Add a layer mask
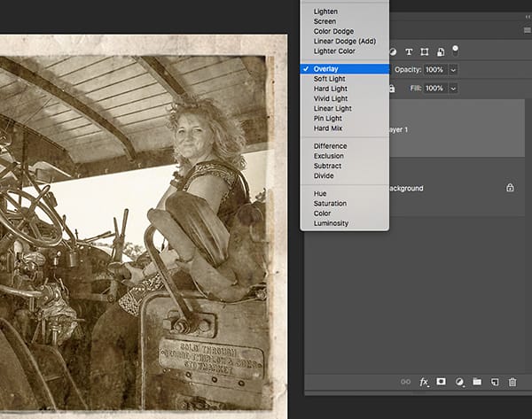The height and width of the screenshot is (419, 532). coord(441,382)
